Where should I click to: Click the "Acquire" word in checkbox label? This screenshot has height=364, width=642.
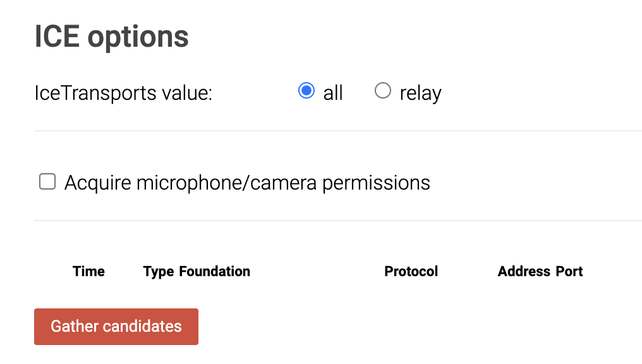pos(98,183)
